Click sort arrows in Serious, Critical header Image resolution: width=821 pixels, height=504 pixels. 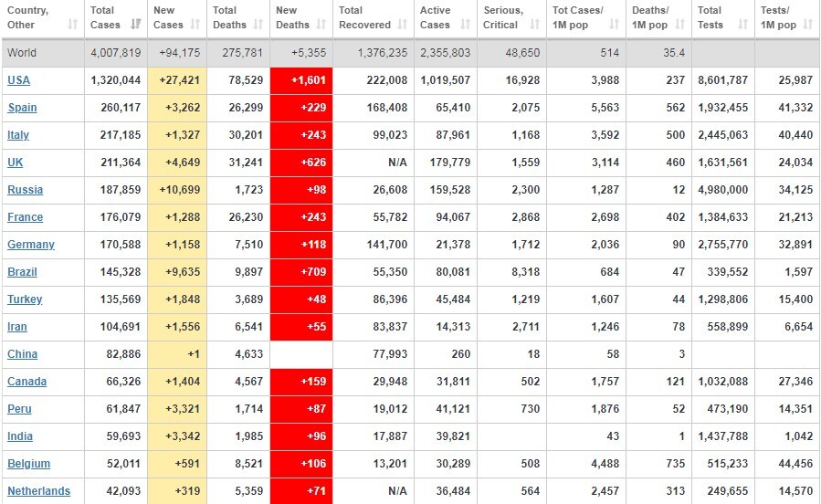(x=535, y=25)
